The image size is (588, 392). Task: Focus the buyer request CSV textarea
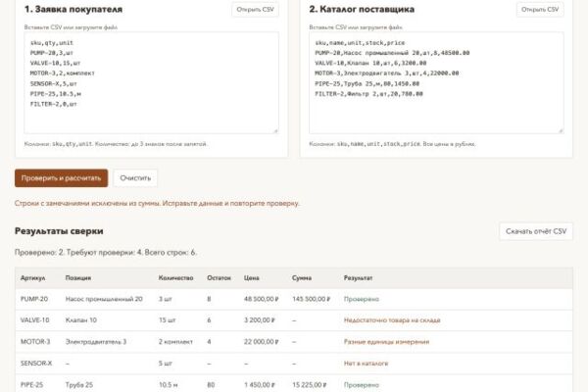point(152,82)
